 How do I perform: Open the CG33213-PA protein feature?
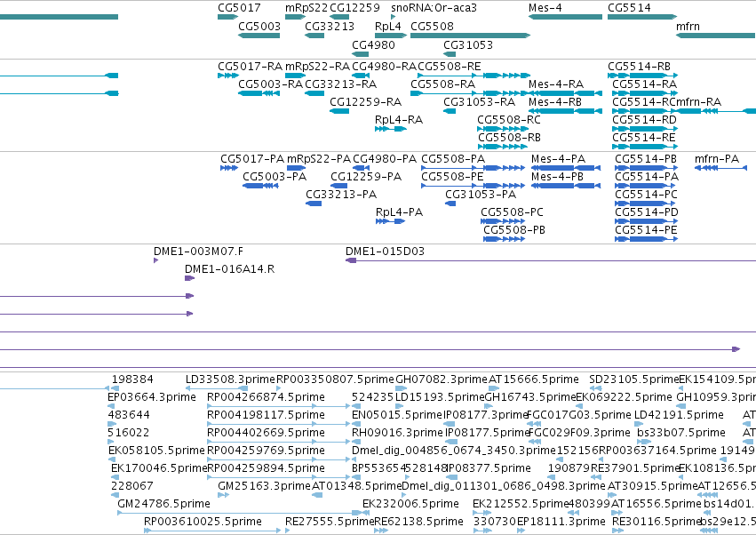tap(314, 204)
